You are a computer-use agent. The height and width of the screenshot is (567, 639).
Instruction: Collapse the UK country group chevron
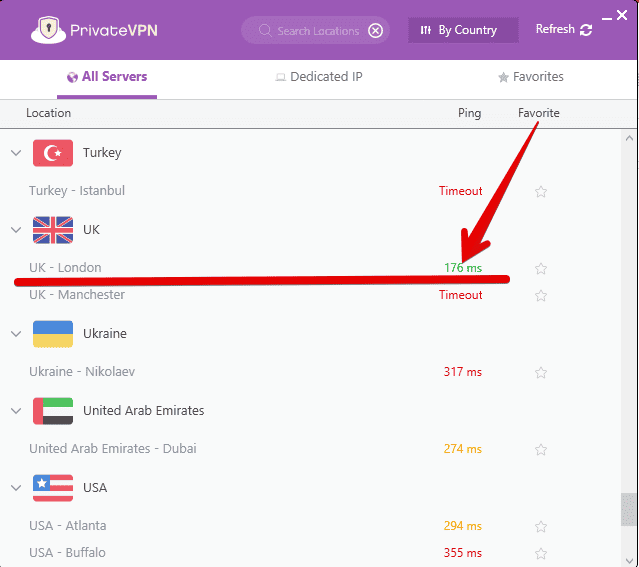(16, 230)
